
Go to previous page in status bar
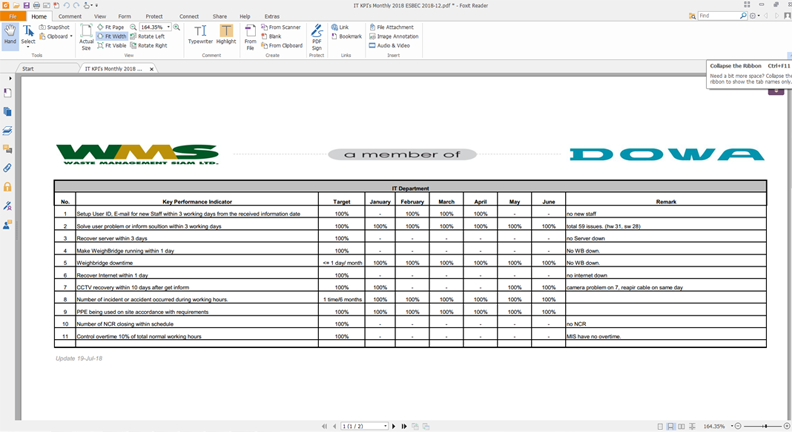(x=334, y=426)
